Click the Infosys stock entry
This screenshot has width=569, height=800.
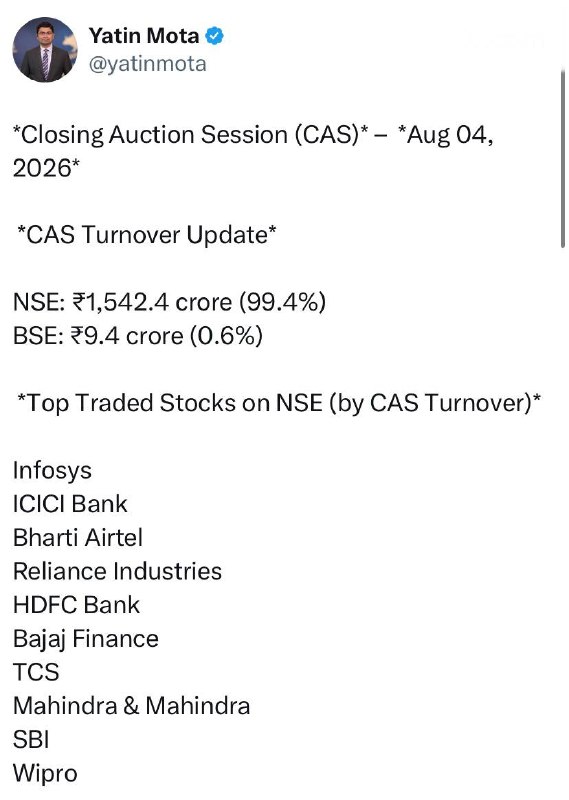tap(52, 470)
